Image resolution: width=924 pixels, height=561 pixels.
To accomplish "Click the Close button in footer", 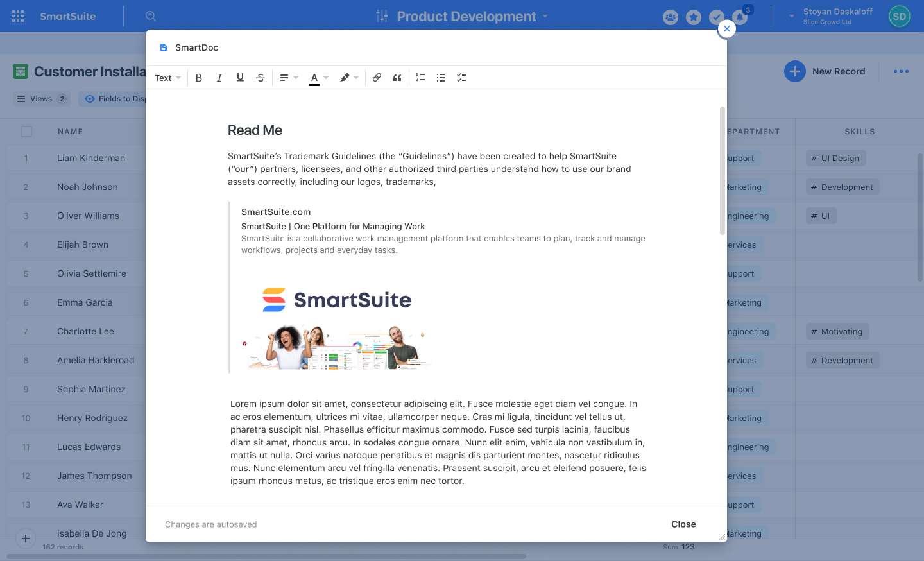I will point(683,524).
